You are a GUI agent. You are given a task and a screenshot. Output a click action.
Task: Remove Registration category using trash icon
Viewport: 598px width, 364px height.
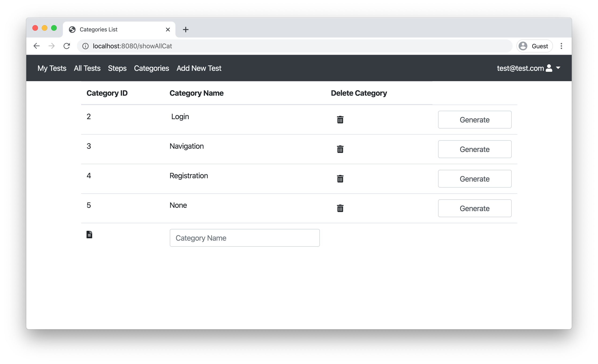point(340,179)
